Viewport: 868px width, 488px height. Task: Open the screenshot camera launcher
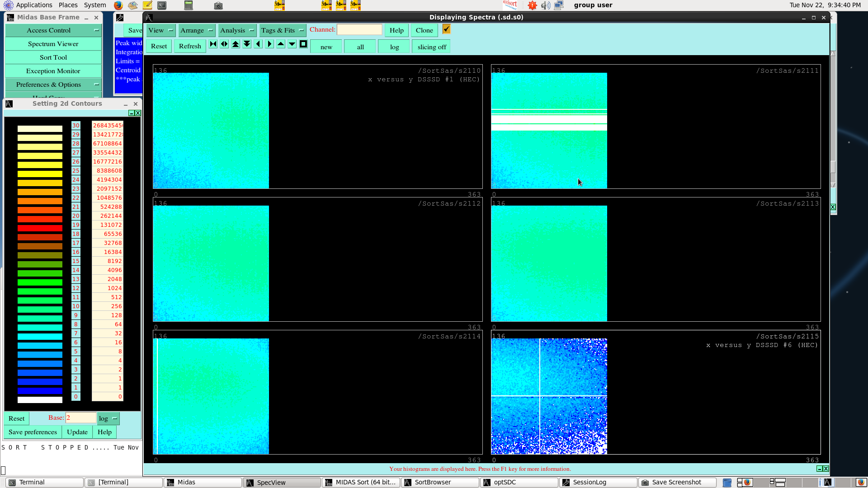click(218, 5)
